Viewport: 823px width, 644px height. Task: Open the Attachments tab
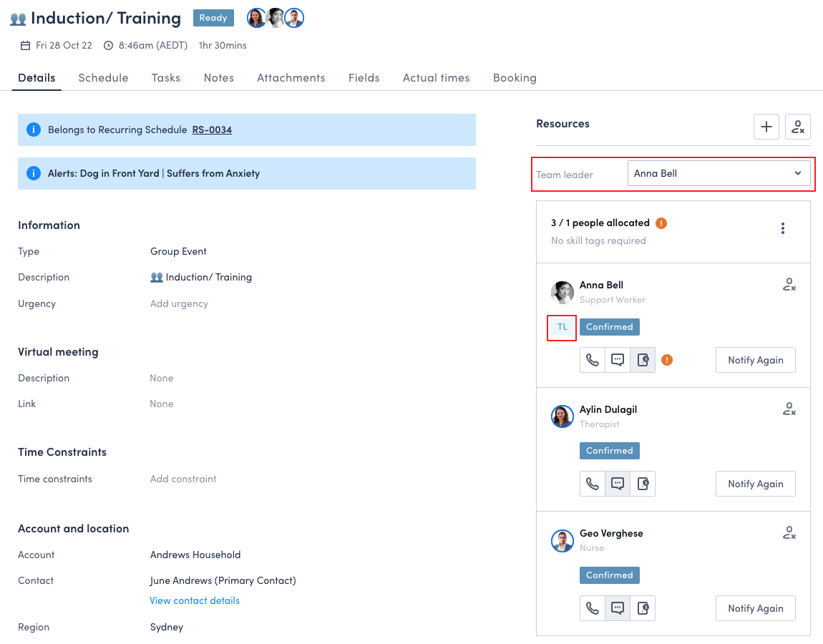point(291,78)
